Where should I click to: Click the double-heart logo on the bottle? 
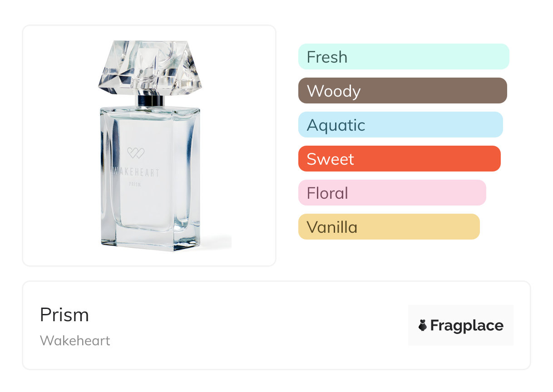click(x=135, y=153)
